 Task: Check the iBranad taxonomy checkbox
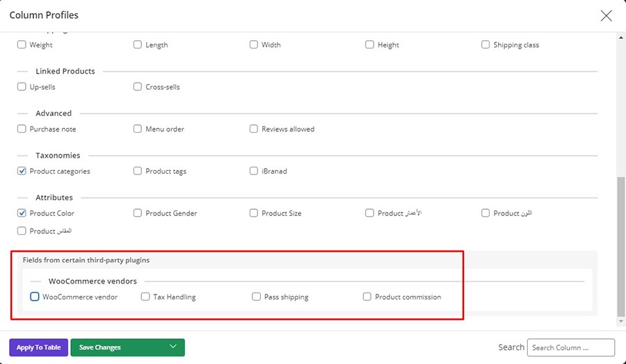254,171
